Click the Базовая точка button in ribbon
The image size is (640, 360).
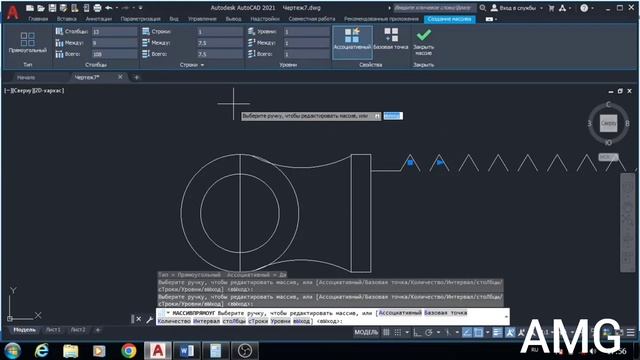coord(391,40)
